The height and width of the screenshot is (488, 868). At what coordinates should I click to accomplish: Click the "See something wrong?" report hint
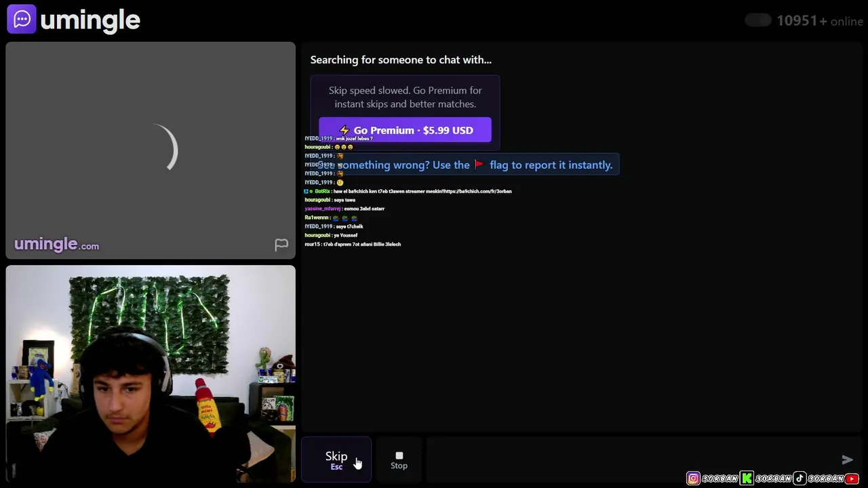465,165
